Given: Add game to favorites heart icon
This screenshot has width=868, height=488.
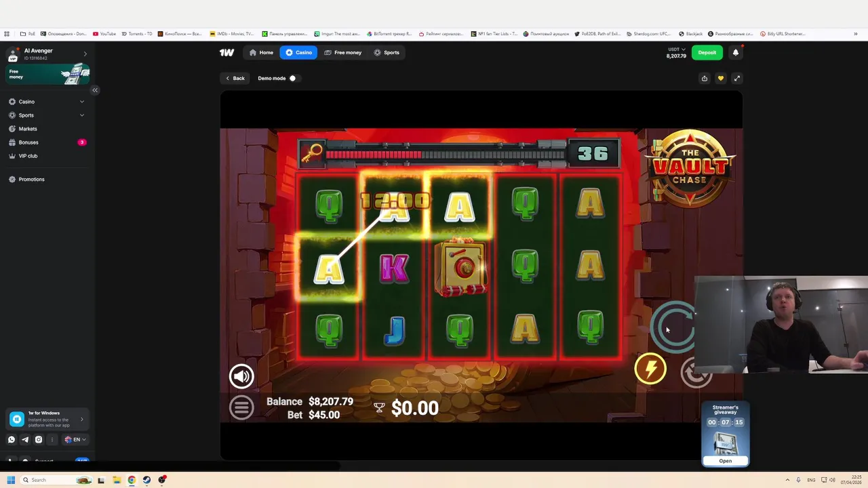Looking at the screenshot, I should click(720, 78).
